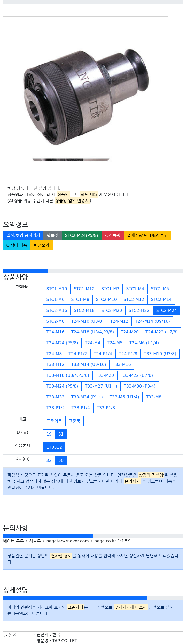Click the CJ택배 배송 badge
Image resolution: width=186 pixels, height=644 pixels.
[x=17, y=245]
